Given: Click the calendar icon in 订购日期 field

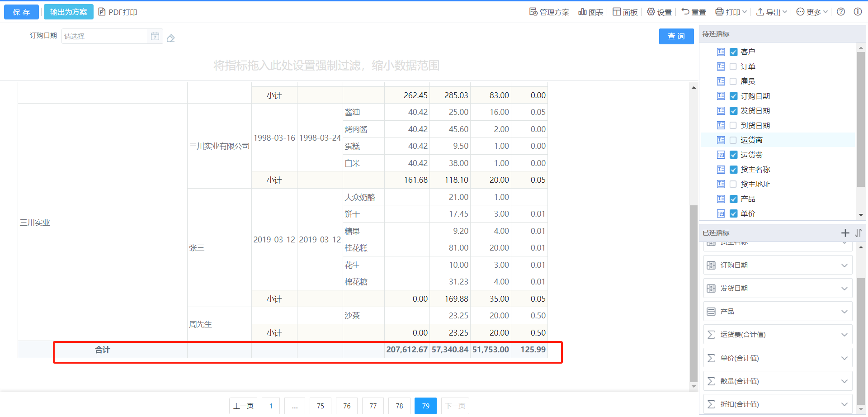Looking at the screenshot, I should click(155, 37).
